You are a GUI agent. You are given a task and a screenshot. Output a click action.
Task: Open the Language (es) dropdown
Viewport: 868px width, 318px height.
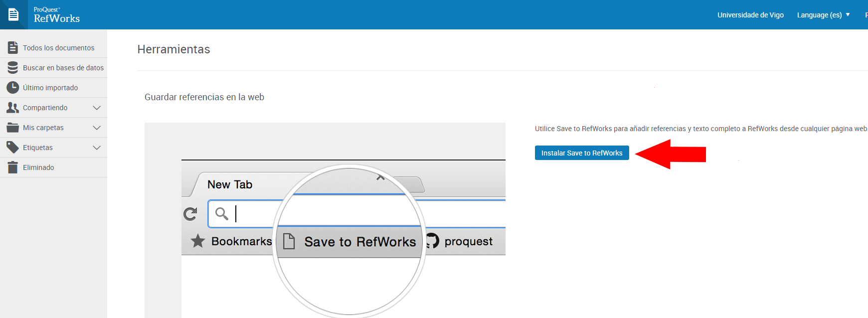pos(823,15)
